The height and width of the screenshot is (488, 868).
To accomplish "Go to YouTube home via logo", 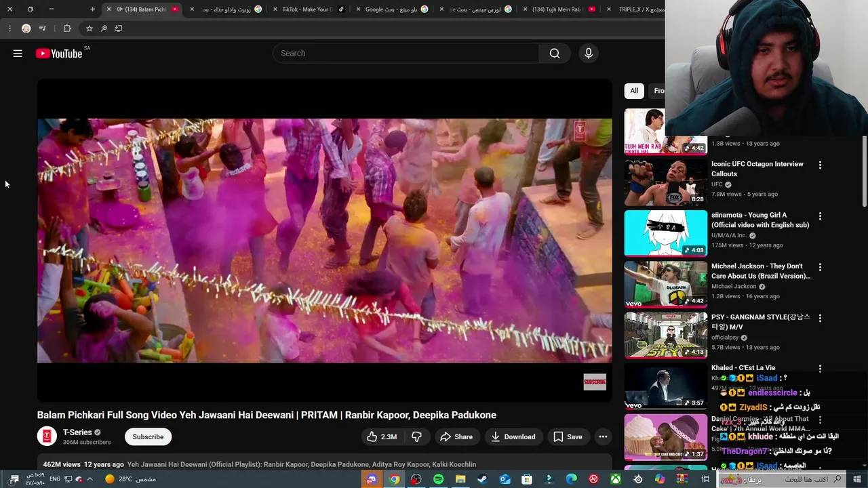I will pos(59,54).
